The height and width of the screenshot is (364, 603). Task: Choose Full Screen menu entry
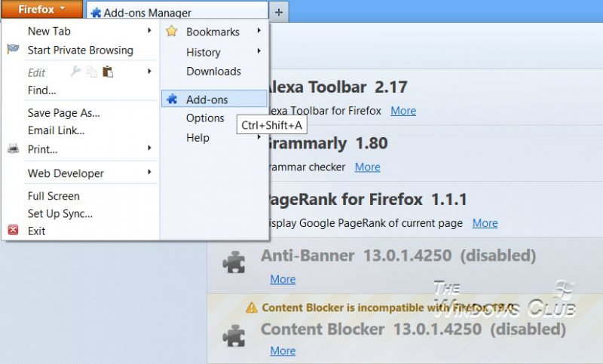coord(54,196)
